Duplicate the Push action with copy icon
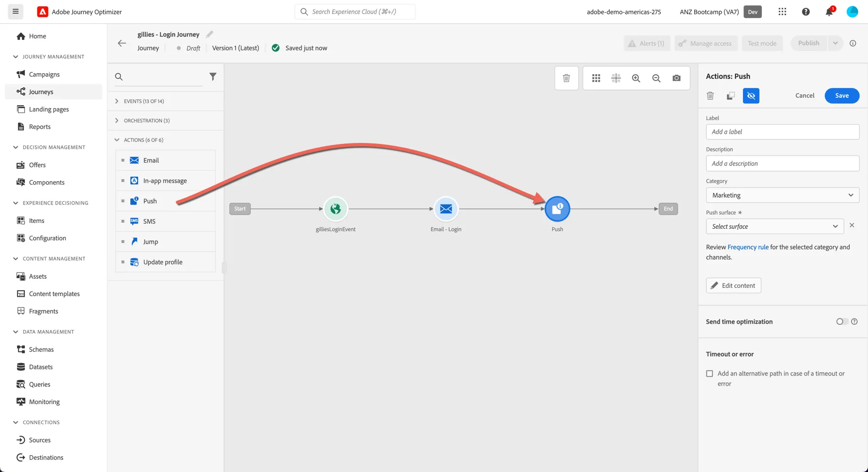This screenshot has width=868, height=472. coord(730,95)
